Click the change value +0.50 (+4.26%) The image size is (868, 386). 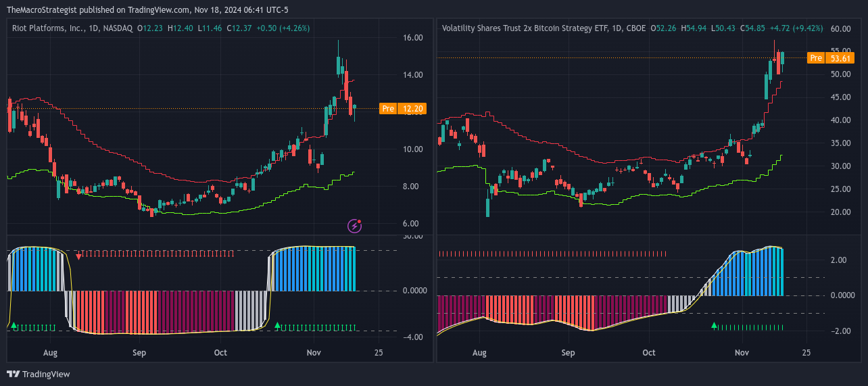[x=283, y=28]
